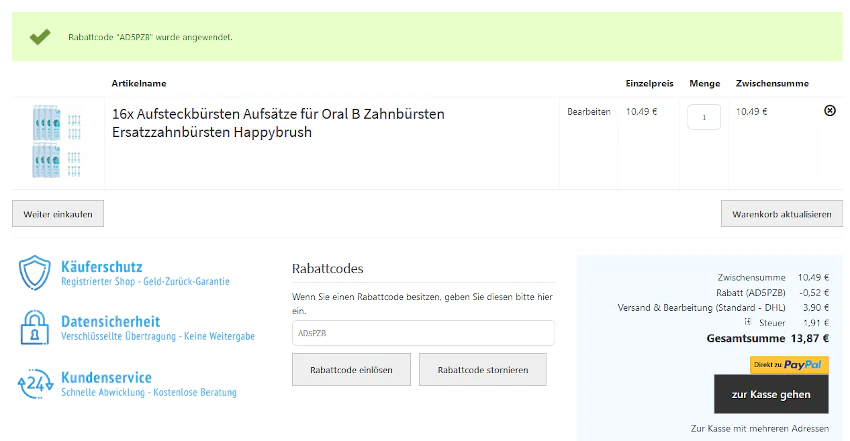Click the Gesamtsumme 13,87 € total

click(768, 338)
